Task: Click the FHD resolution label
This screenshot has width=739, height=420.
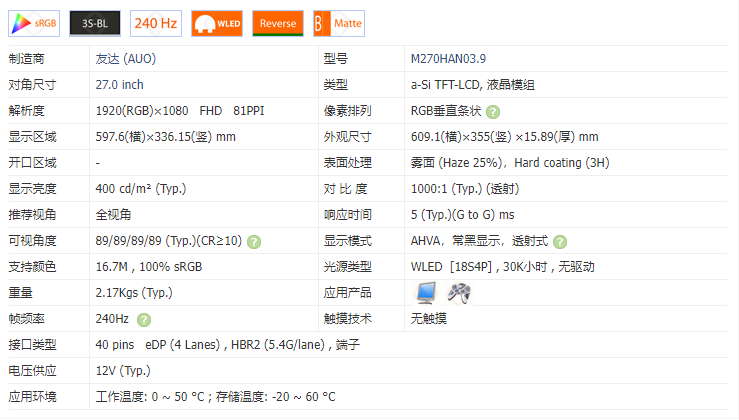Action: (211, 111)
